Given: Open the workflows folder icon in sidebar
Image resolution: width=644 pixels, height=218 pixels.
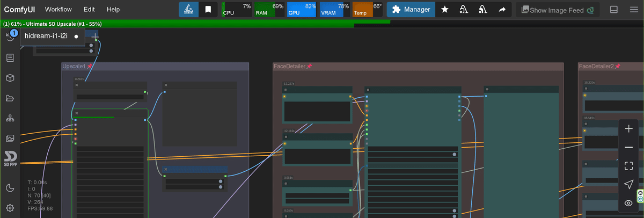Looking at the screenshot, I should pyautogui.click(x=10, y=98).
